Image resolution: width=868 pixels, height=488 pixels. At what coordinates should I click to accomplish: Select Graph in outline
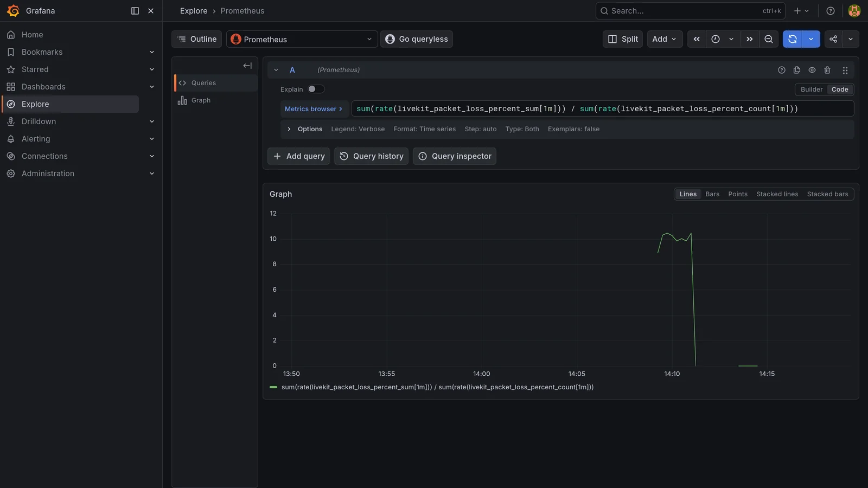tap(215, 100)
